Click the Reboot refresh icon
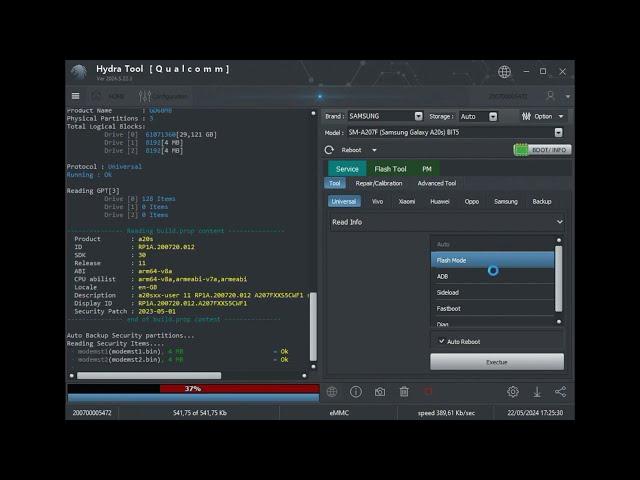Viewport: 640px width, 480px height. tap(329, 150)
